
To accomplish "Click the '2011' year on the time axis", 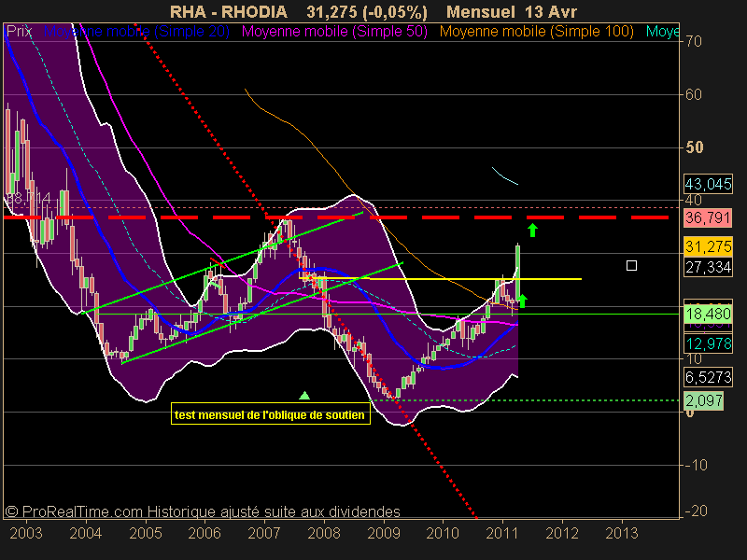I will coord(502,533).
